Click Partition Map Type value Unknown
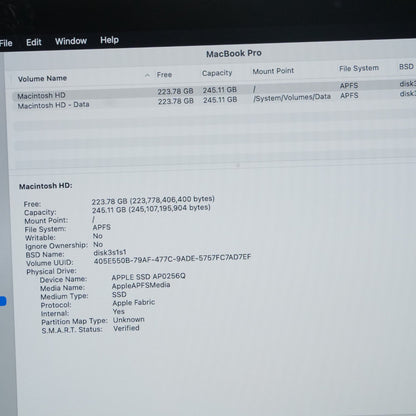416x416 pixels. [129, 320]
